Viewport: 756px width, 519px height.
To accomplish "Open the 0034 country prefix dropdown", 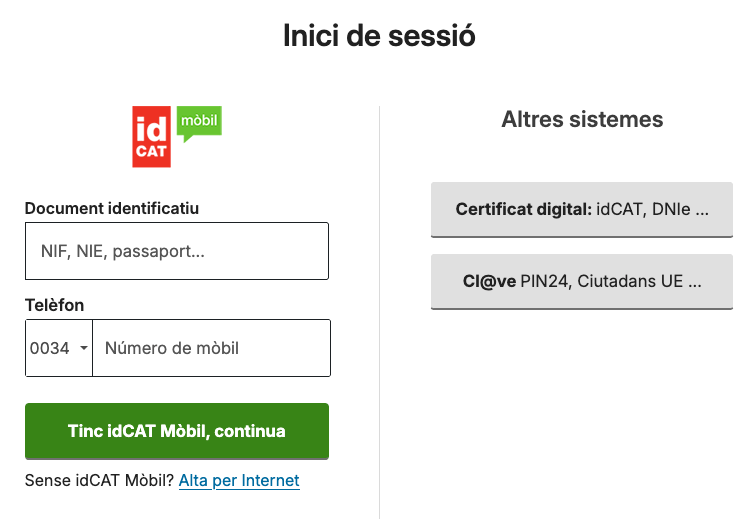I will pyautogui.click(x=58, y=348).
